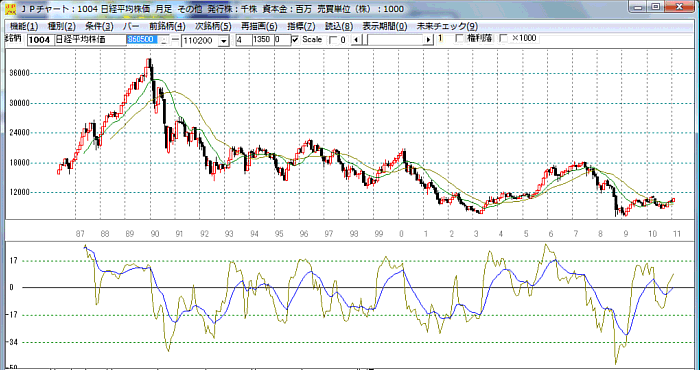The image size is (700, 370).
Task: Redraw chart using 再描画(6)
Action: click(x=259, y=26)
